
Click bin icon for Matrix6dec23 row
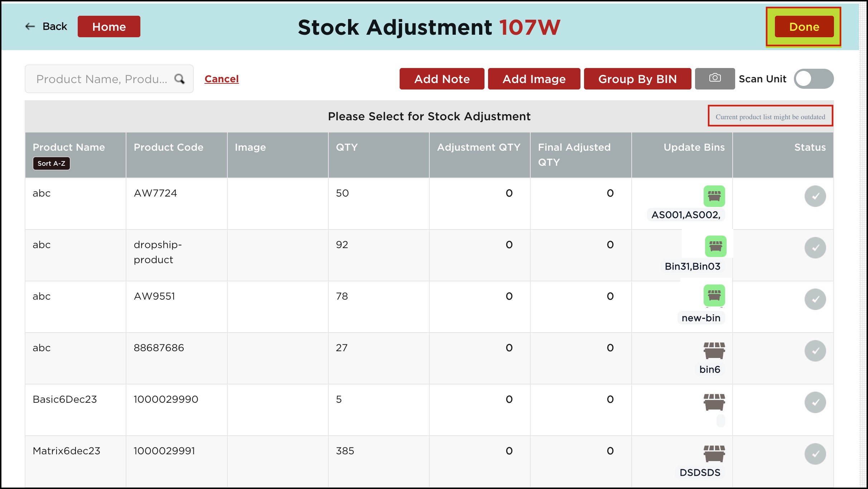(714, 454)
